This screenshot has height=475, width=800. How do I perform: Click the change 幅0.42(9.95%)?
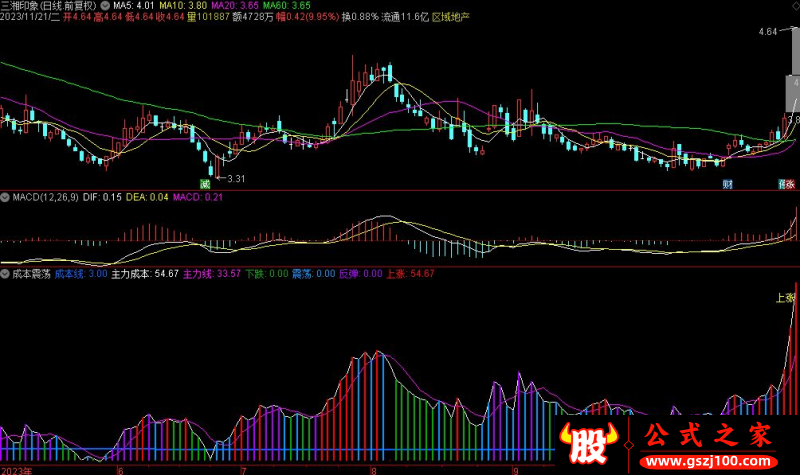pyautogui.click(x=307, y=17)
